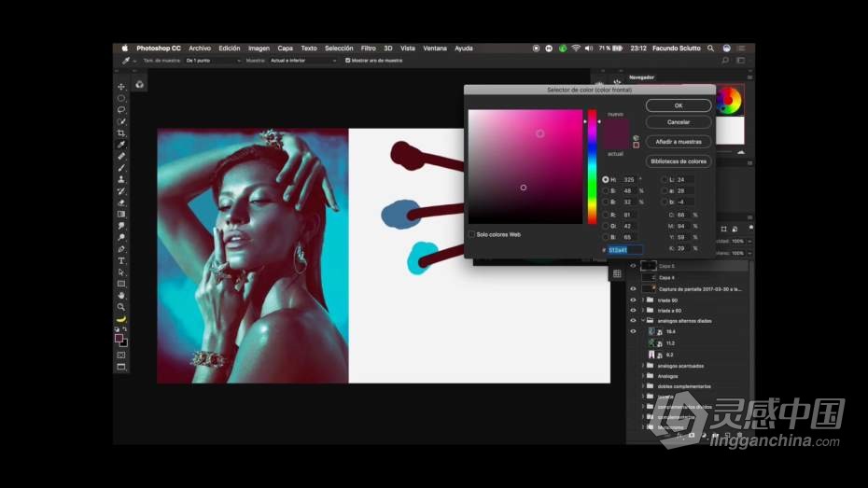Select the S (saturation) radio button
Screen dimensions: 868x488
(x=606, y=191)
